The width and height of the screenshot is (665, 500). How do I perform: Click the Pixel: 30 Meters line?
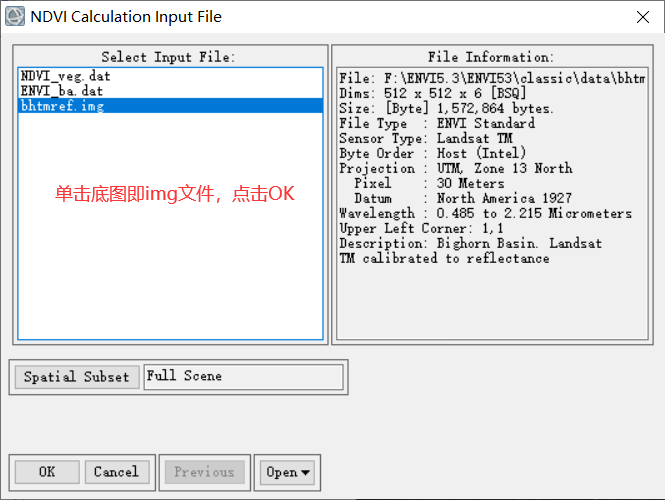430,184
